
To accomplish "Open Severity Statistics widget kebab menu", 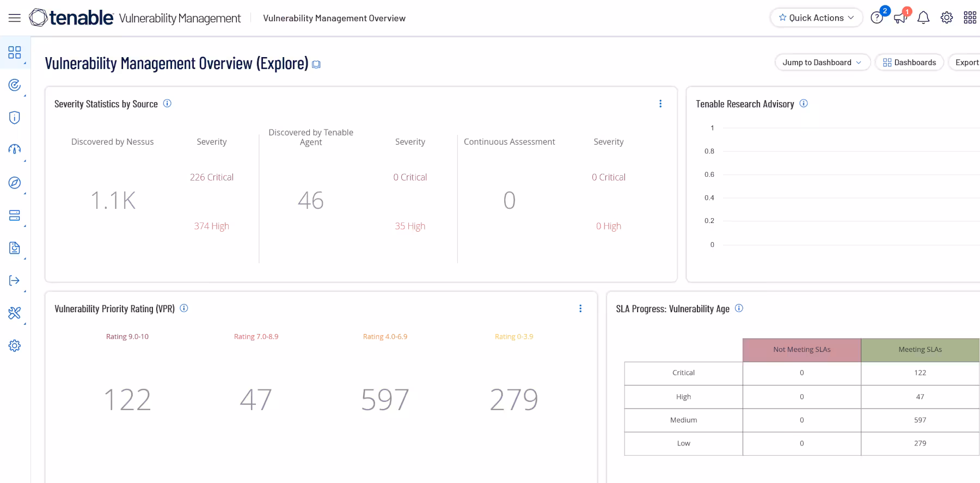I will 660,103.
